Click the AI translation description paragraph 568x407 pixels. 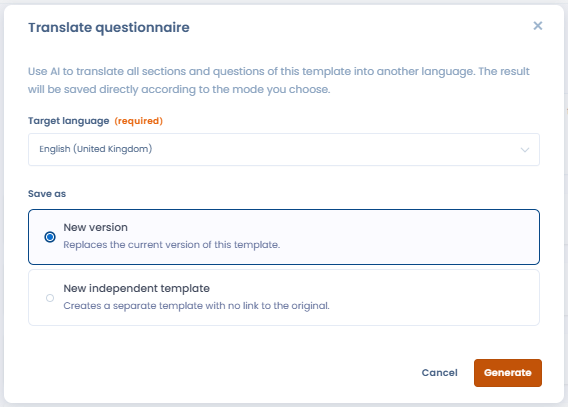tap(279, 80)
